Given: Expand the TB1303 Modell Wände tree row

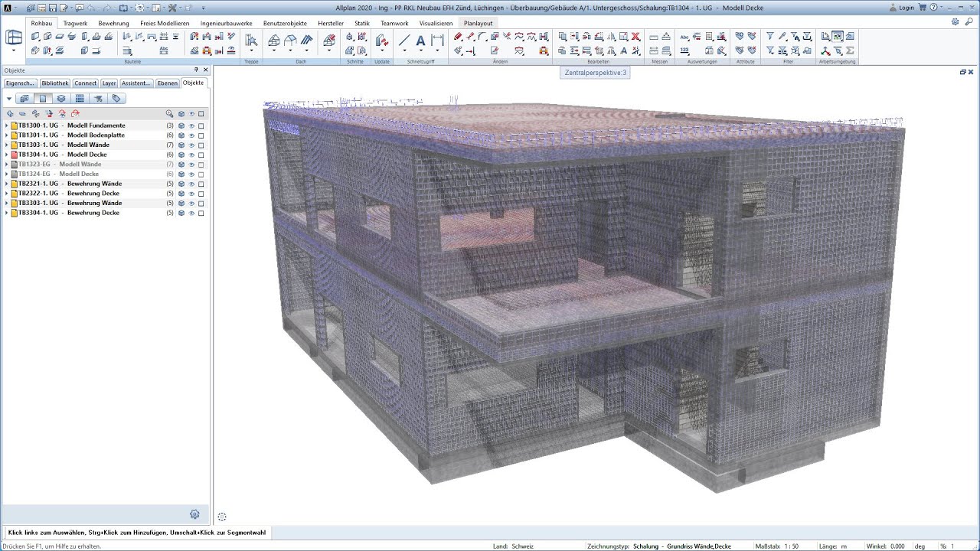Looking at the screenshot, I should click(x=6, y=145).
